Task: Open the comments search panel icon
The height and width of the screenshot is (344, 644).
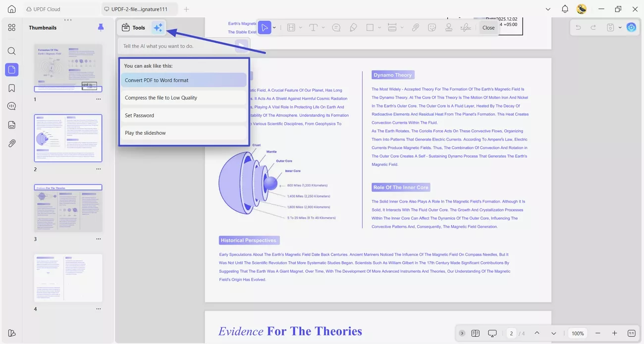Action: pyautogui.click(x=12, y=106)
